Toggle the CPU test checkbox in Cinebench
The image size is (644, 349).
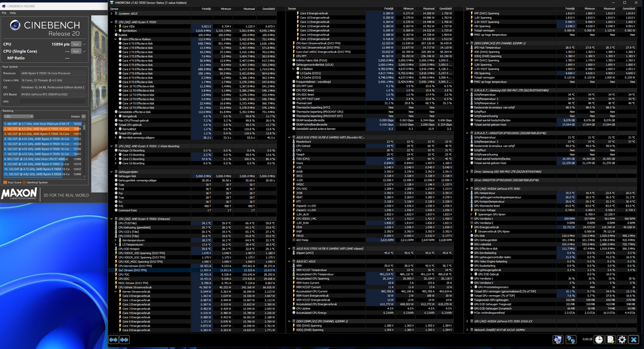point(85,44)
